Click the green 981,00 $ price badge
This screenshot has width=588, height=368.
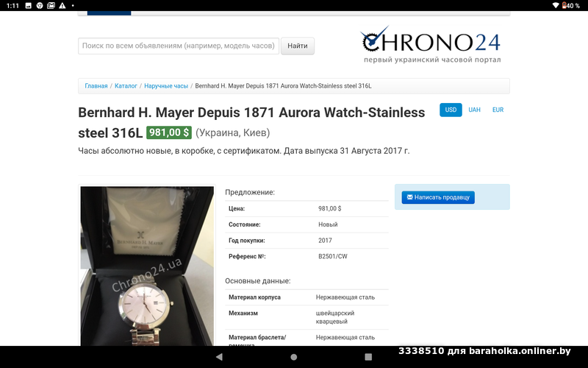pos(169,132)
